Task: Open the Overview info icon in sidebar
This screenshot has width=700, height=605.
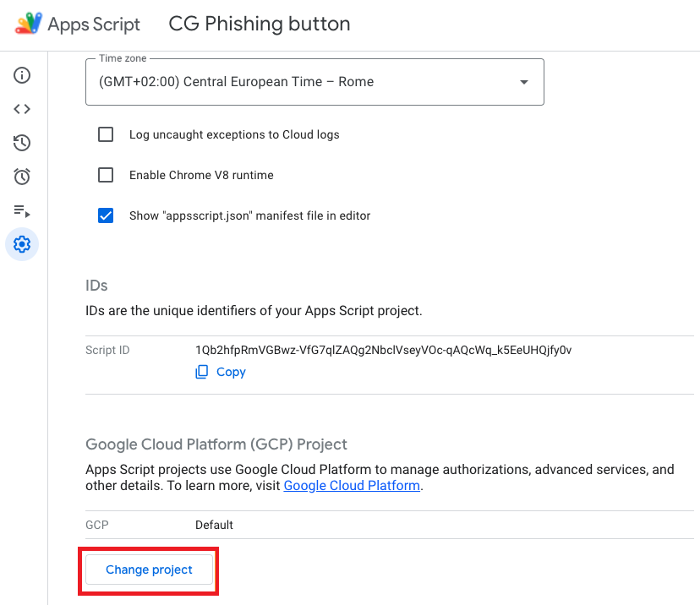Action: (x=22, y=75)
